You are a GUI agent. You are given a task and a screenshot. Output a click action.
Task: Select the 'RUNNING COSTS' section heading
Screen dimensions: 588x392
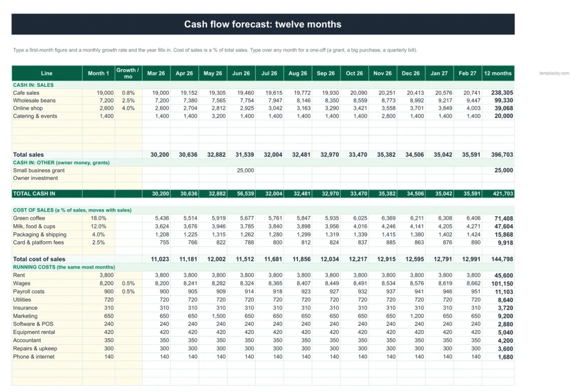pos(64,267)
